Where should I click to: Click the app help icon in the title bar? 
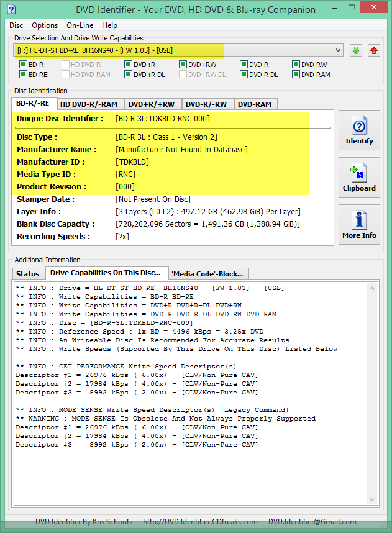(11, 9)
